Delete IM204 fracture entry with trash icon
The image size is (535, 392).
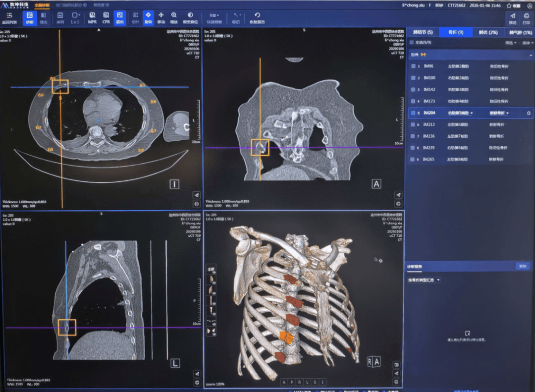tap(529, 113)
